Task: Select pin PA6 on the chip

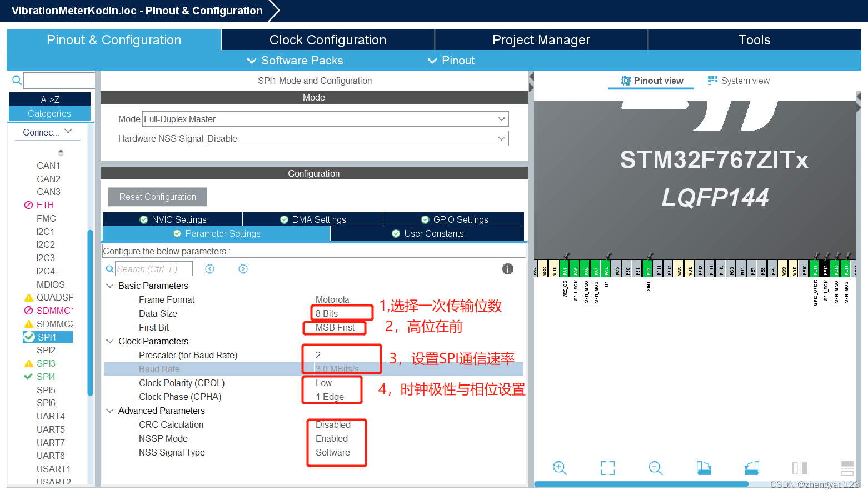Action: point(586,268)
